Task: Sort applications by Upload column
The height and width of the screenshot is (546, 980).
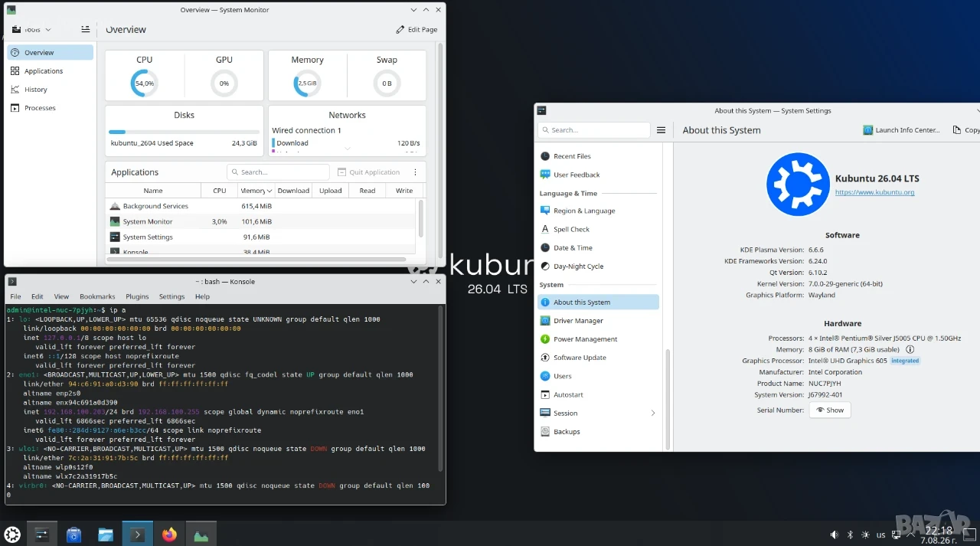Action: point(331,190)
